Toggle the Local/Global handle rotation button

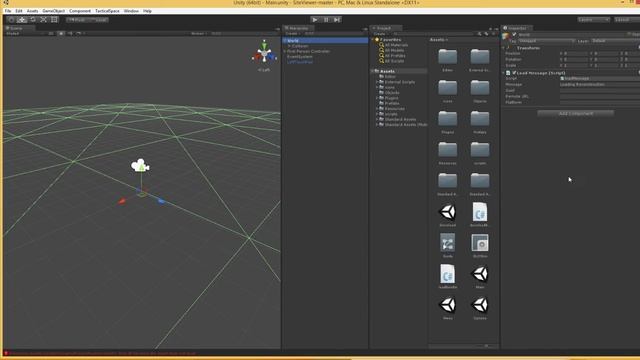click(98, 20)
